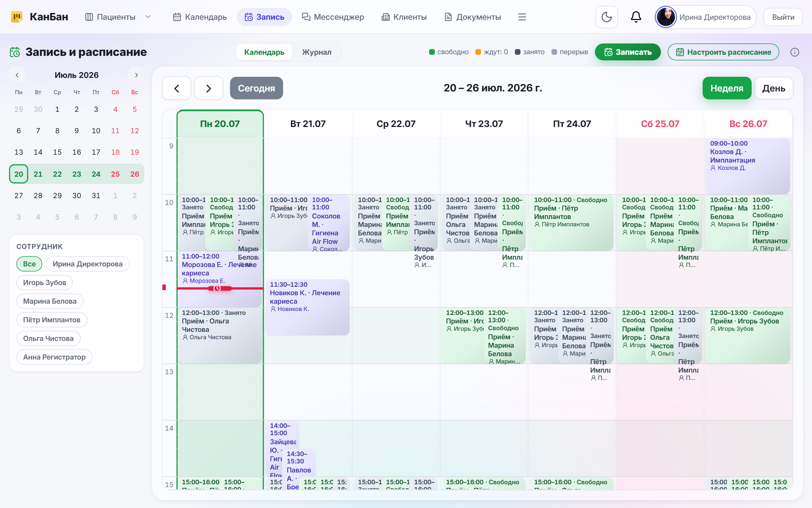Click the Сб 25.07 day header
Screen dimensions: 812x508
(x=660, y=124)
